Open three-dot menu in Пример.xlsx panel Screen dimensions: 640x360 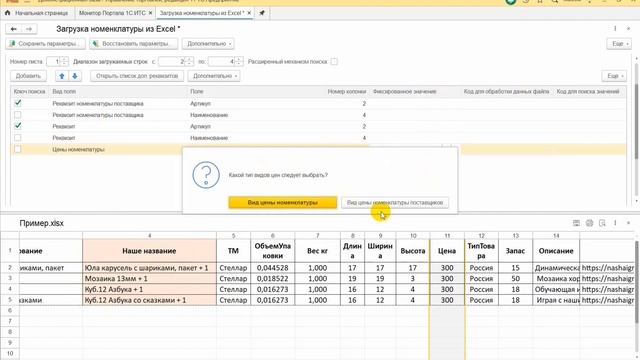[615, 223]
